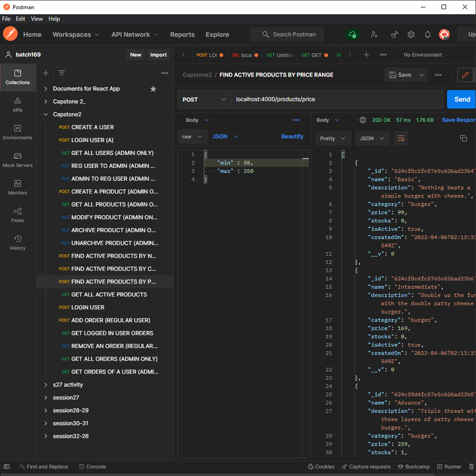Switch to the GET Untitled request tab
This screenshot has height=476, width=476.
280,55
